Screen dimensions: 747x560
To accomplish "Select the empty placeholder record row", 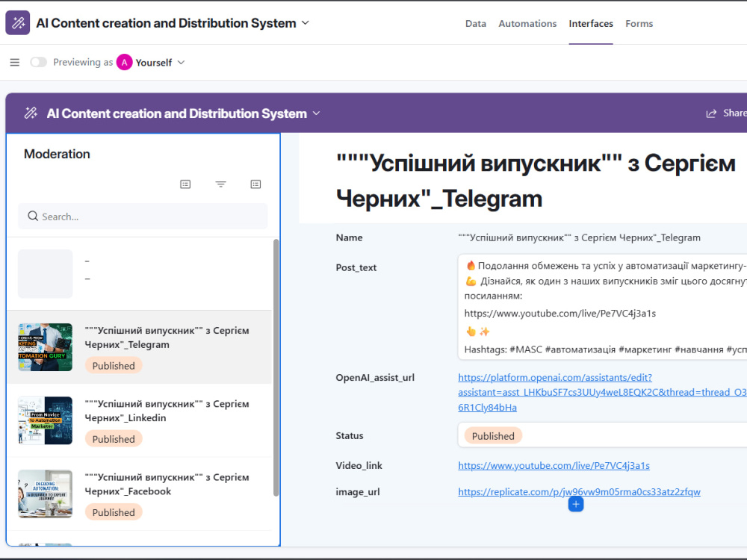I will tap(140, 274).
